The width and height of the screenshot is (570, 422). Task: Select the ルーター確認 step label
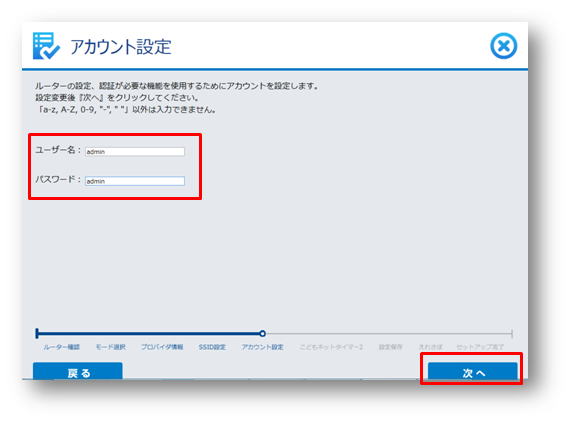(61, 347)
